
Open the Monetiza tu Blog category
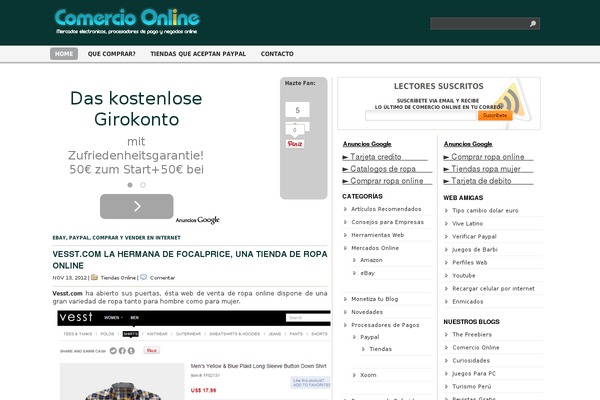(x=375, y=299)
